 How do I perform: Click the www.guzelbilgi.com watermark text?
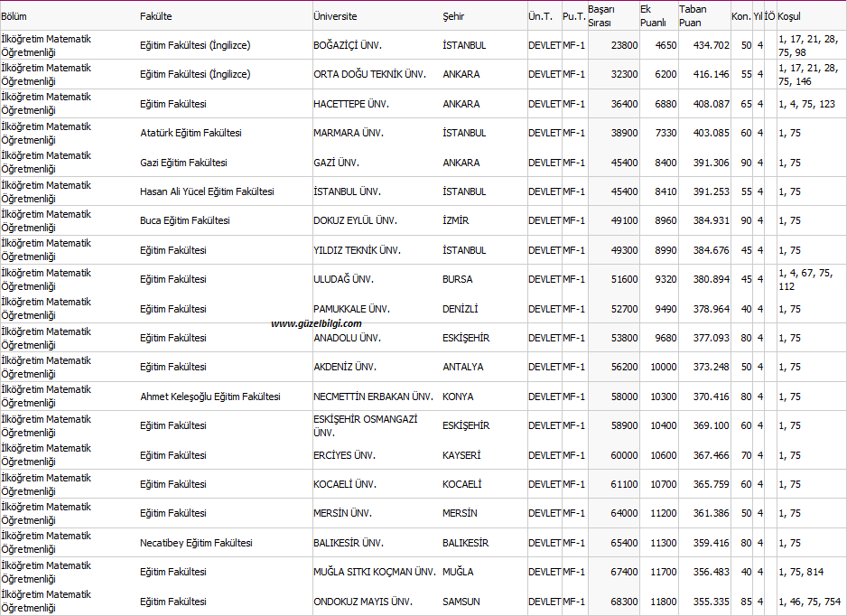[x=316, y=323]
